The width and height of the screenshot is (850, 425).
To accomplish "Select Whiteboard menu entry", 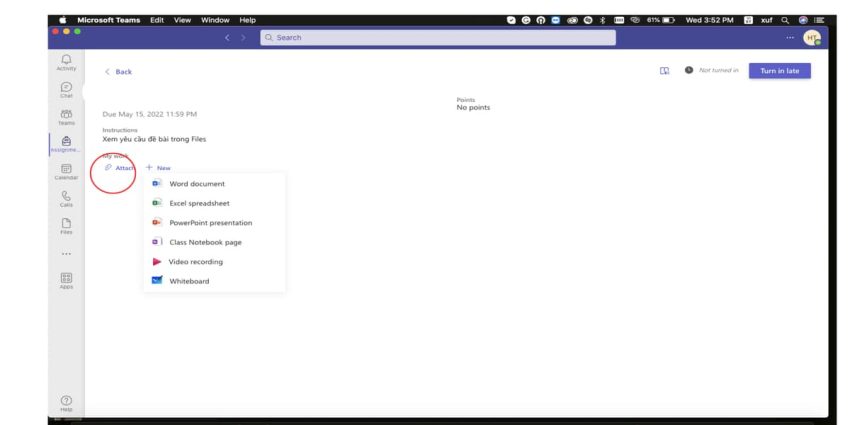I will (x=215, y=281).
